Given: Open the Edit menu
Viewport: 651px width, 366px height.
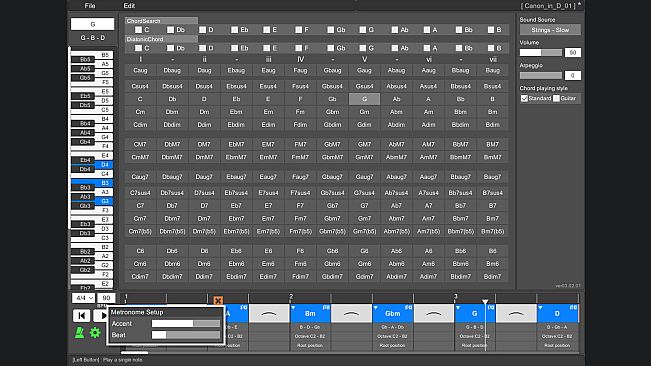Looking at the screenshot, I should pos(129,6).
